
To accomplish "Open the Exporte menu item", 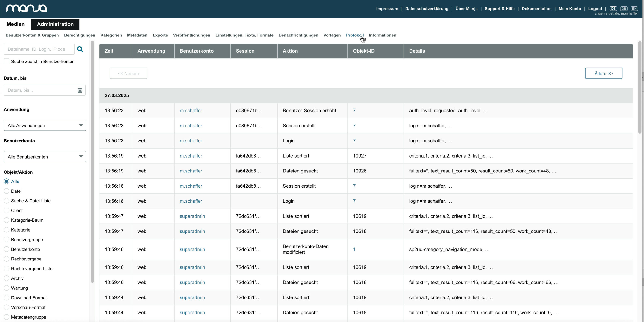I will tap(160, 35).
